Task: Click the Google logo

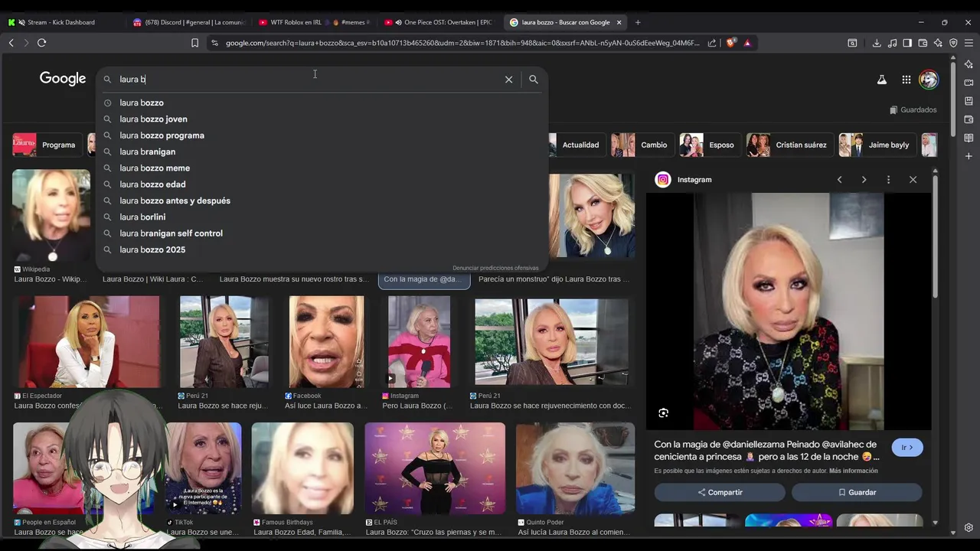Action: 63,79
